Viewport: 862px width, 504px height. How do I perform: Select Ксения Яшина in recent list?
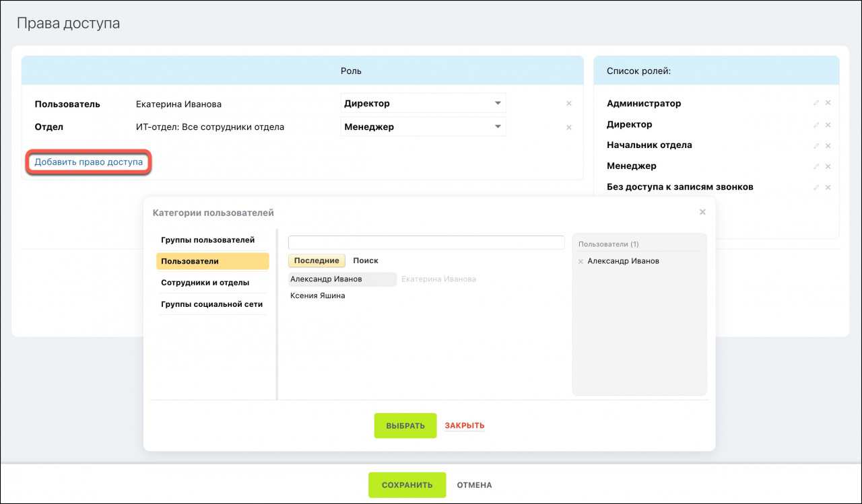pyautogui.click(x=318, y=295)
